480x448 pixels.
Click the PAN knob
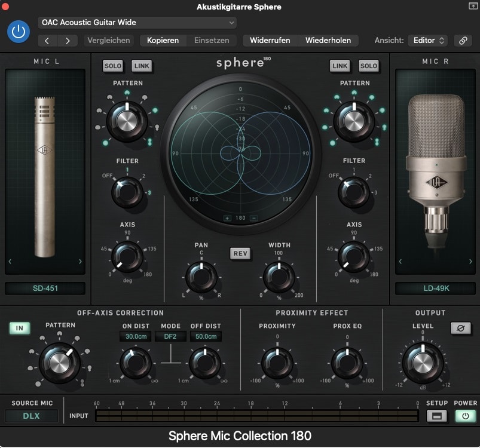(x=201, y=277)
